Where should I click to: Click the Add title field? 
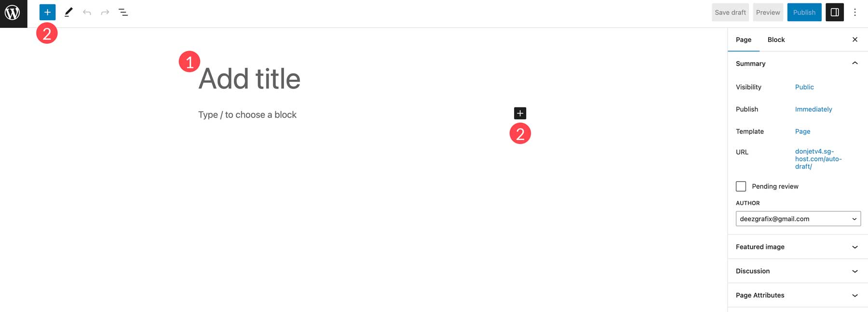click(x=249, y=78)
